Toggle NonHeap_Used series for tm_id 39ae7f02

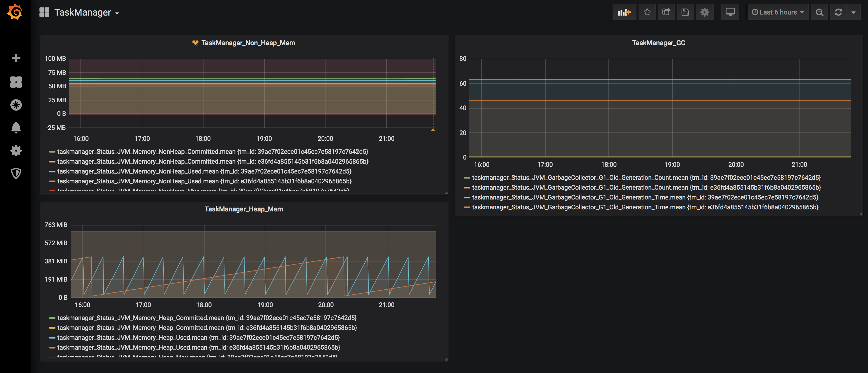(x=204, y=171)
